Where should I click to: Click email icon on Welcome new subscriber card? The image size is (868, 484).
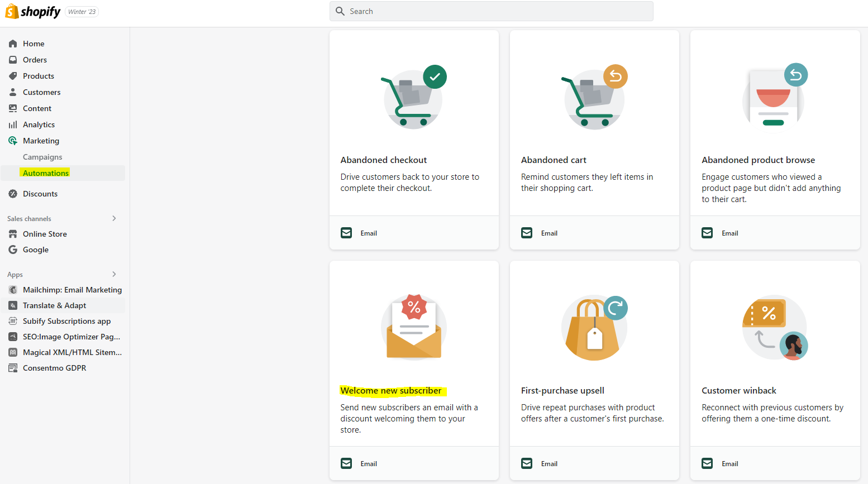tap(346, 463)
